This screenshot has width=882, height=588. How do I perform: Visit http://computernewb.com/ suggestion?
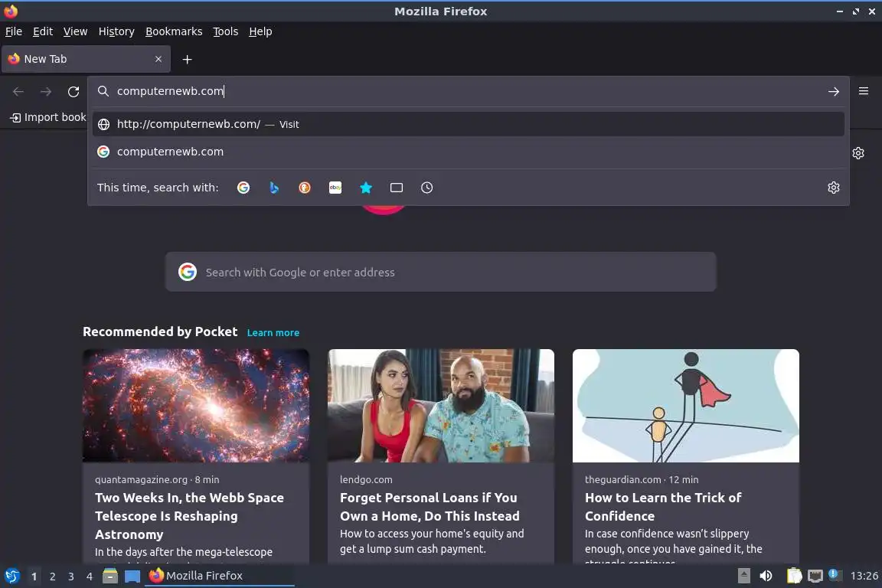(468, 124)
